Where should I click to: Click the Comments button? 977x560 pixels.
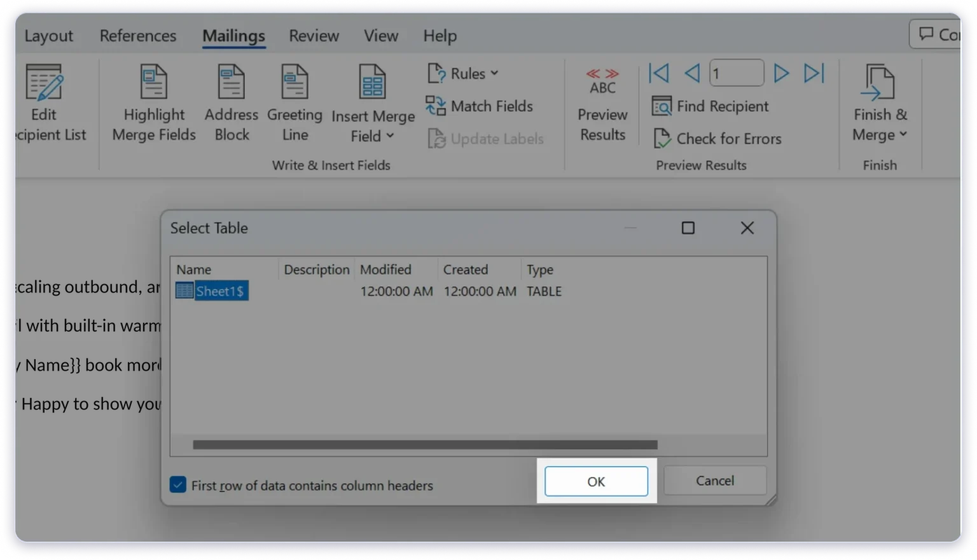click(x=936, y=34)
